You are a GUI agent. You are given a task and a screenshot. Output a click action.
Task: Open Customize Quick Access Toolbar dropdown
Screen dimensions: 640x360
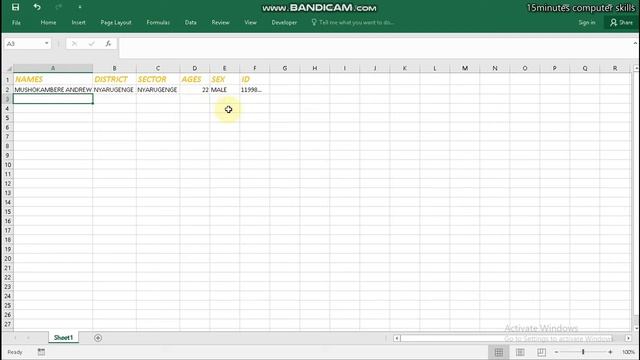(x=80, y=7)
